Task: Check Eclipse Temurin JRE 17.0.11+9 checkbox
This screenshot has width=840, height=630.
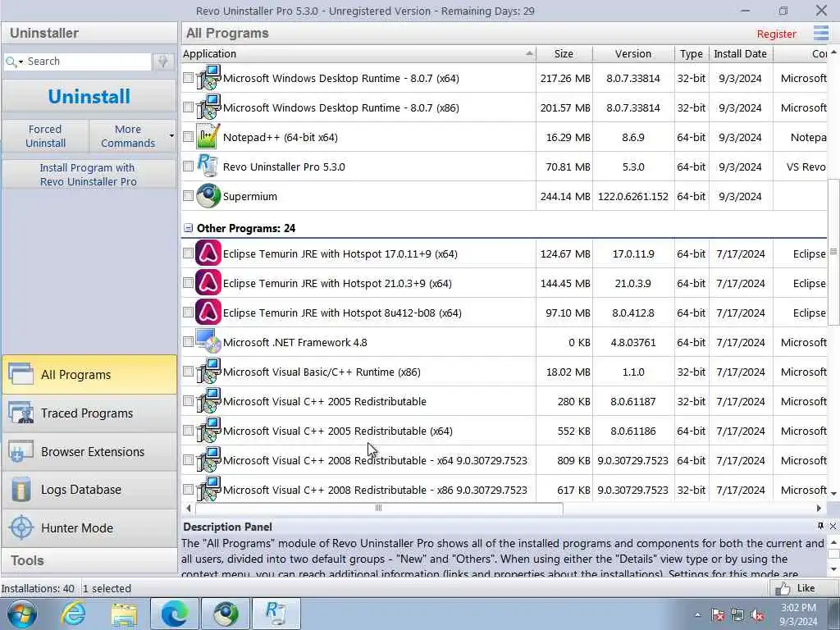Action: [188, 253]
